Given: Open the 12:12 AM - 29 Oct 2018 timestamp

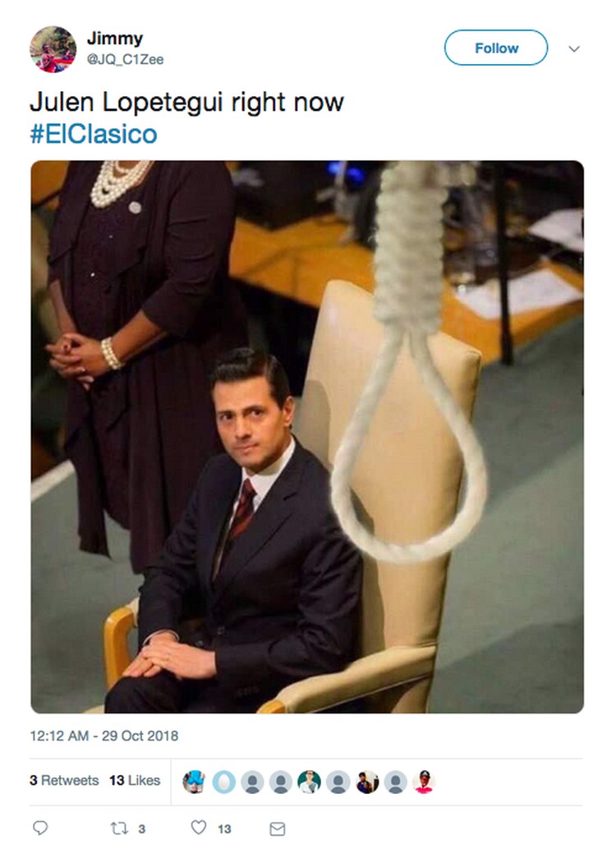Looking at the screenshot, I should (104, 736).
